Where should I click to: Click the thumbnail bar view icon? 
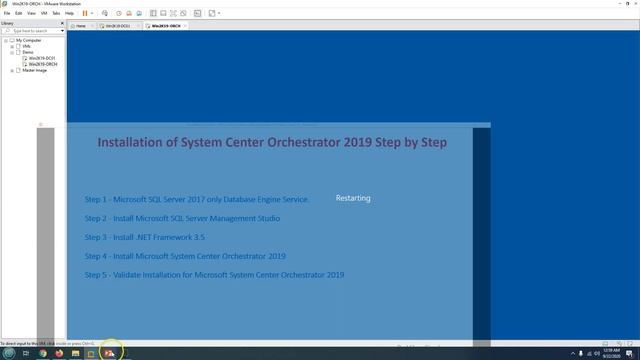pos(163,13)
